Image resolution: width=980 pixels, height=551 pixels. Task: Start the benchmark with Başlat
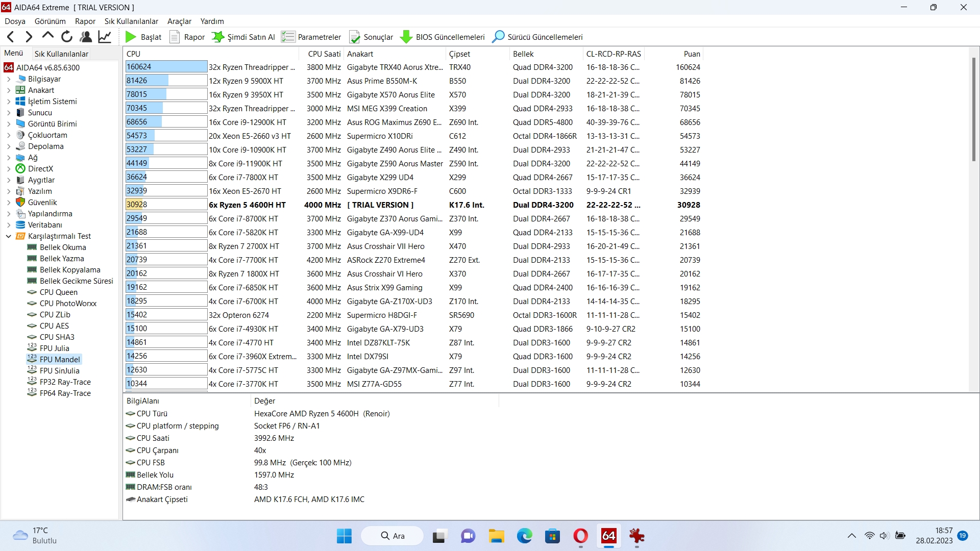143,37
